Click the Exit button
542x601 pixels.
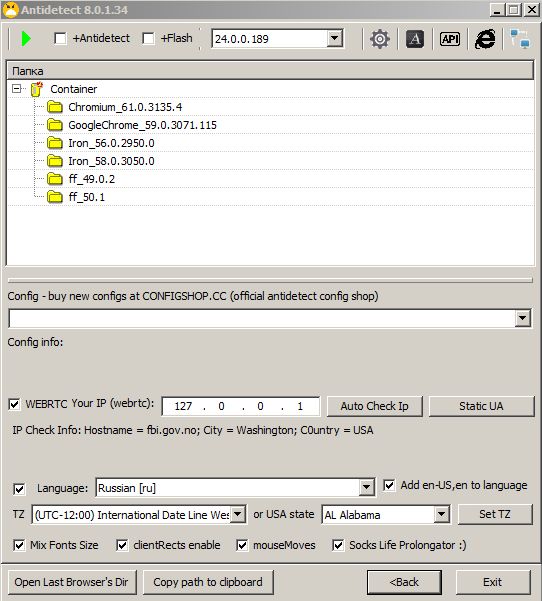click(x=493, y=582)
